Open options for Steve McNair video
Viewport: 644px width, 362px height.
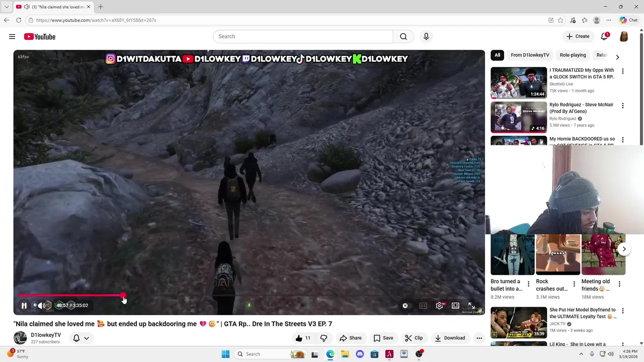point(623,106)
